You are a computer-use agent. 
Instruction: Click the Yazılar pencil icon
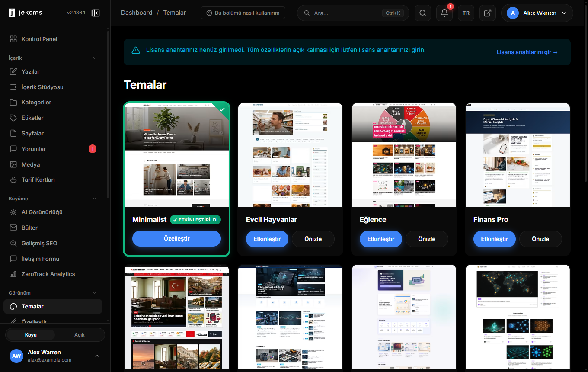tap(13, 71)
